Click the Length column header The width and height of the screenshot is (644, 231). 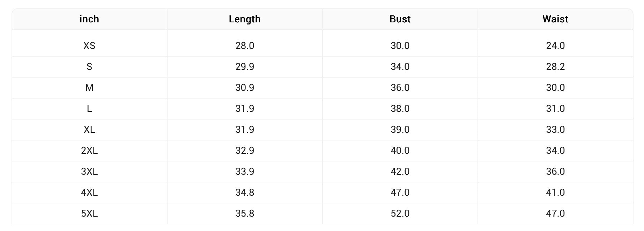245,19
